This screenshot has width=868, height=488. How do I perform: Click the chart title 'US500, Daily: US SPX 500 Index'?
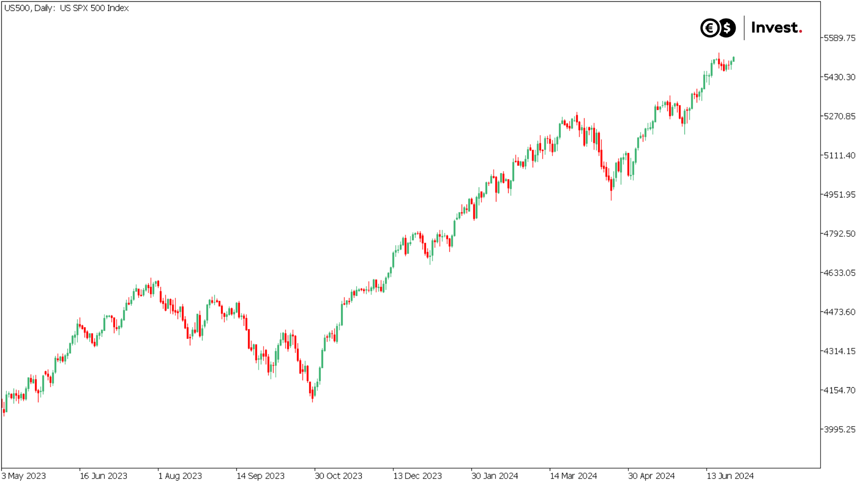tap(66, 8)
